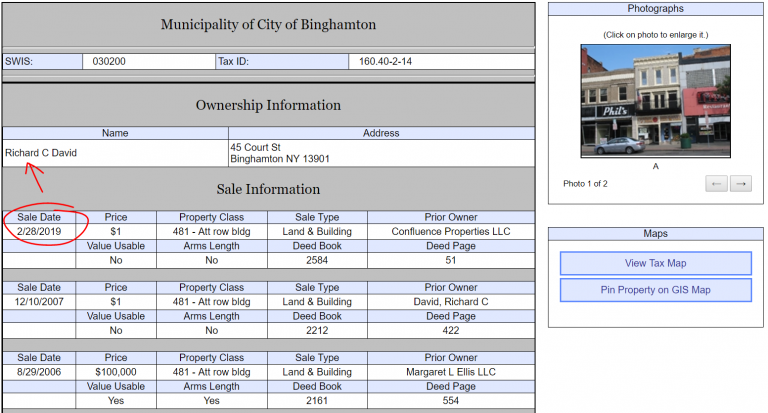This screenshot has height=413, width=768.
Task: Select deed book number 2212
Action: [317, 330]
